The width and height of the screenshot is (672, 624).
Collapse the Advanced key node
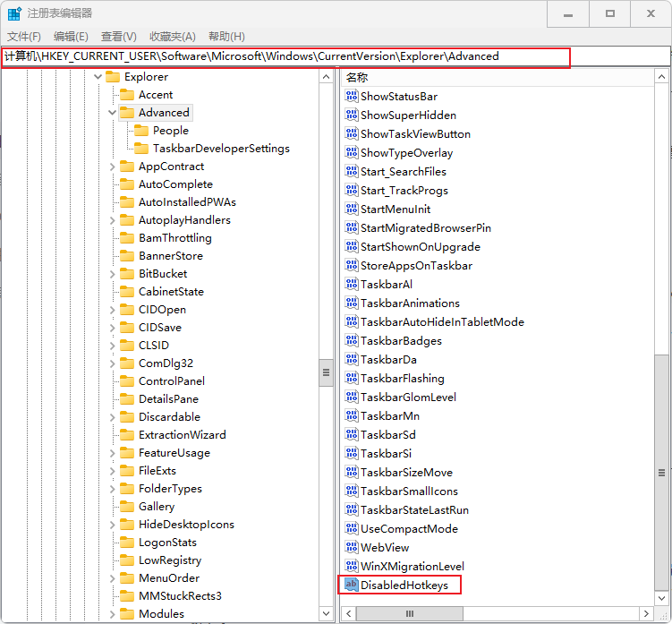pos(112,113)
